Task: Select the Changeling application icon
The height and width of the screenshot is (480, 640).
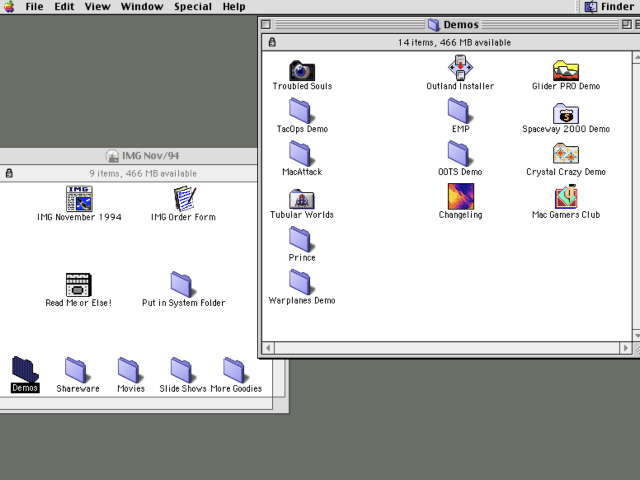Action: click(460, 196)
